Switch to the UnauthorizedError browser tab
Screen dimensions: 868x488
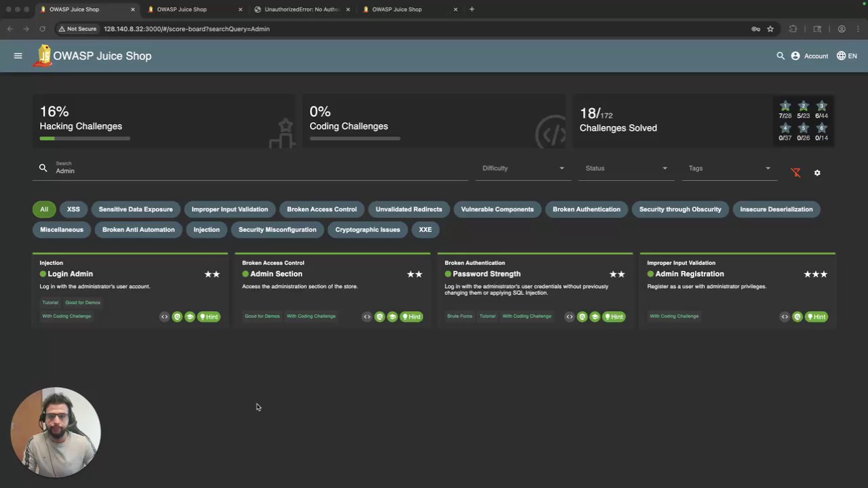pos(302,9)
